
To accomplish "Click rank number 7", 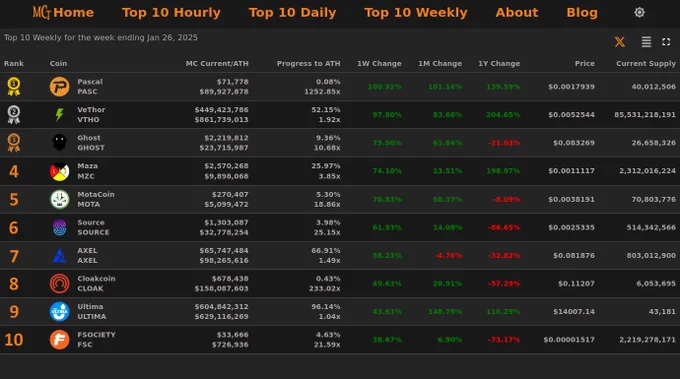I will (x=14, y=256).
